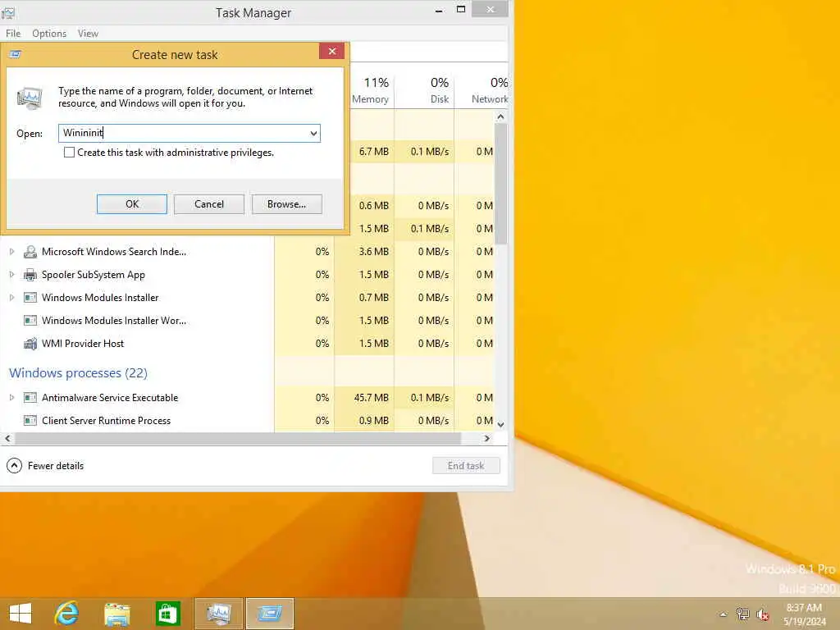
Task: Close the Create new task dialog
Action: click(x=332, y=51)
